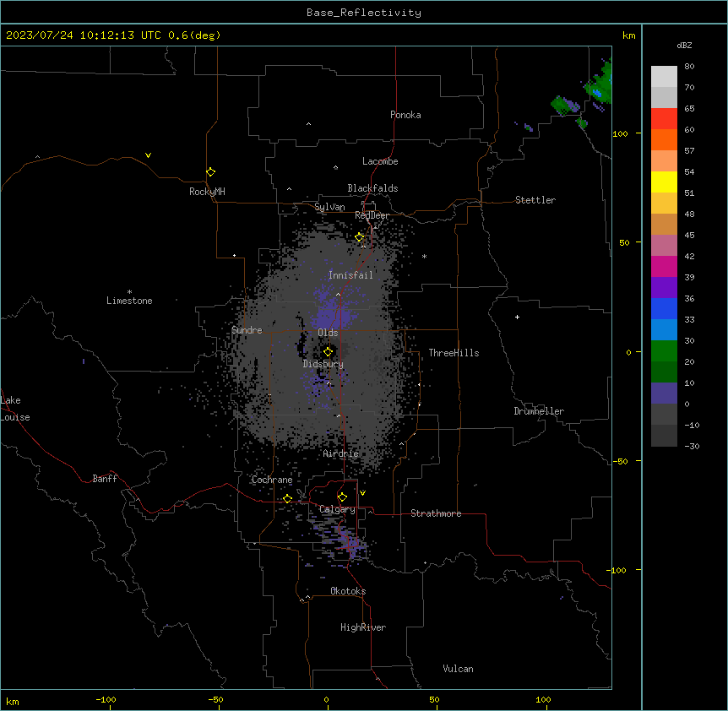This screenshot has height=711, width=728.
Task: Click the yellow diamond marker above RockyMH
Action: (210, 172)
